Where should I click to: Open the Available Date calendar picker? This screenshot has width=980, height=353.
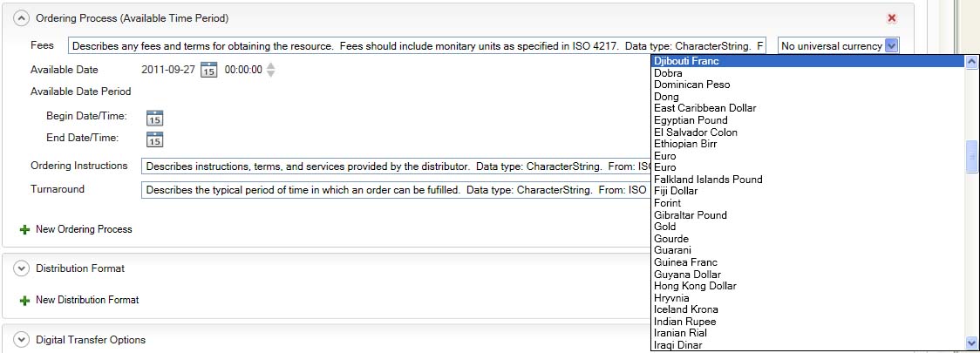click(x=209, y=70)
